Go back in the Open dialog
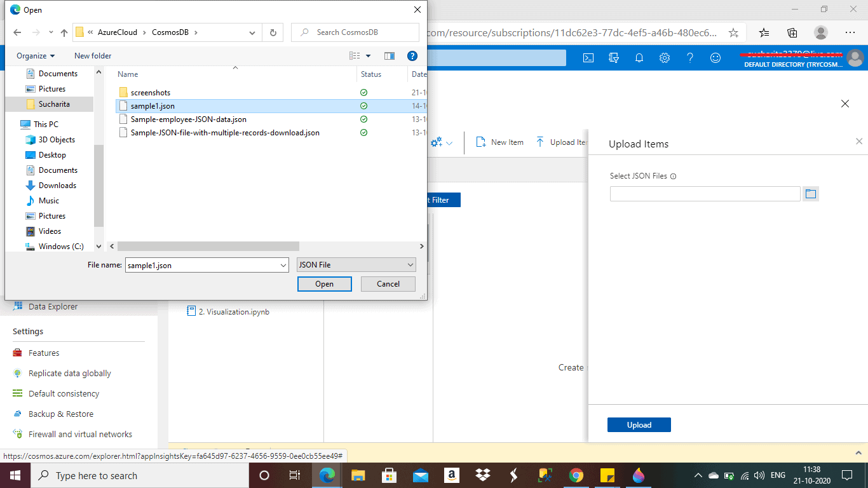The width and height of the screenshot is (868, 488). pyautogui.click(x=17, y=32)
